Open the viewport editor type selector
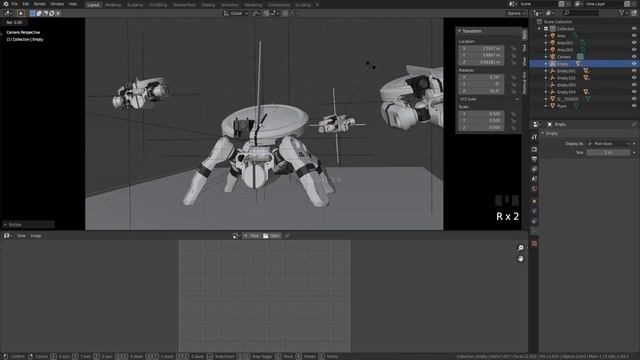This screenshot has height=360, width=640. 8,13
